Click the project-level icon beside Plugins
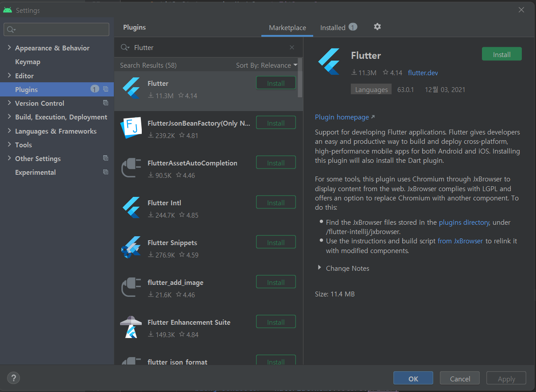 [x=105, y=89]
